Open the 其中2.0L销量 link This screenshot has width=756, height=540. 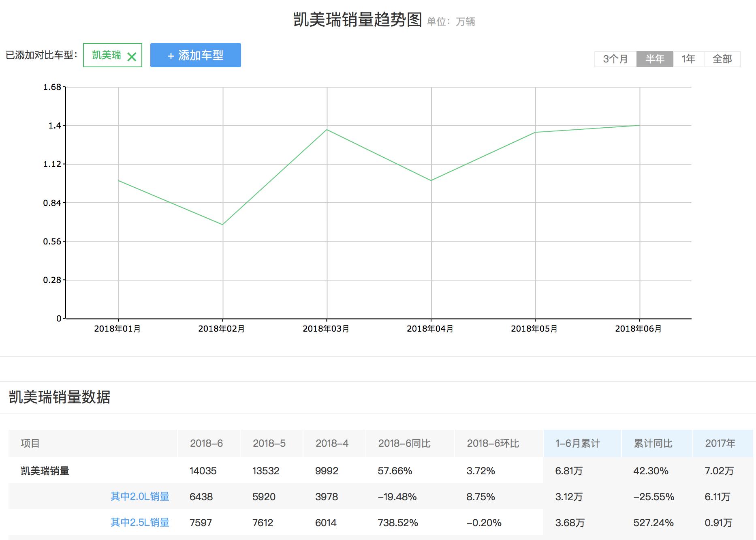point(140,497)
